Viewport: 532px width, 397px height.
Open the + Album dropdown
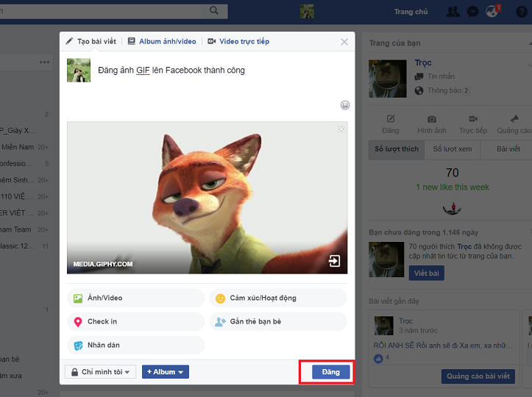166,372
